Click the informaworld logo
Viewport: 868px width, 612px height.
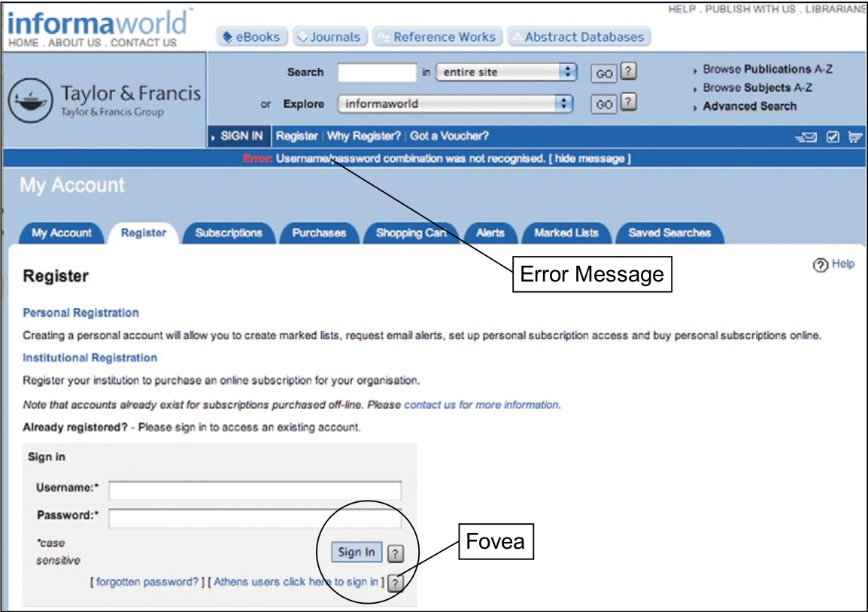coord(99,23)
